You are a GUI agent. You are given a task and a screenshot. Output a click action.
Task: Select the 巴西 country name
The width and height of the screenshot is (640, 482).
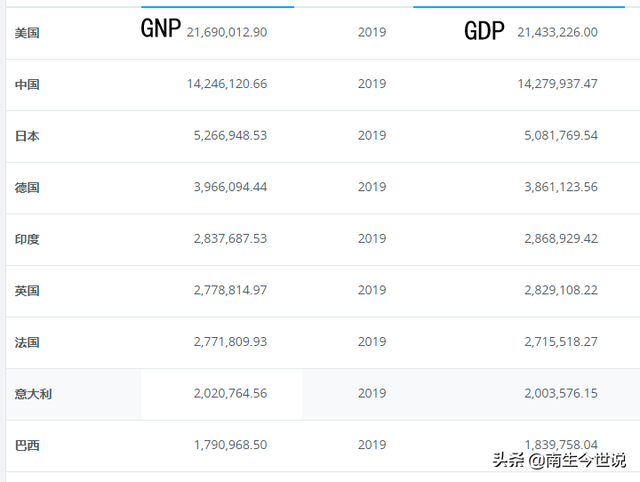27,445
